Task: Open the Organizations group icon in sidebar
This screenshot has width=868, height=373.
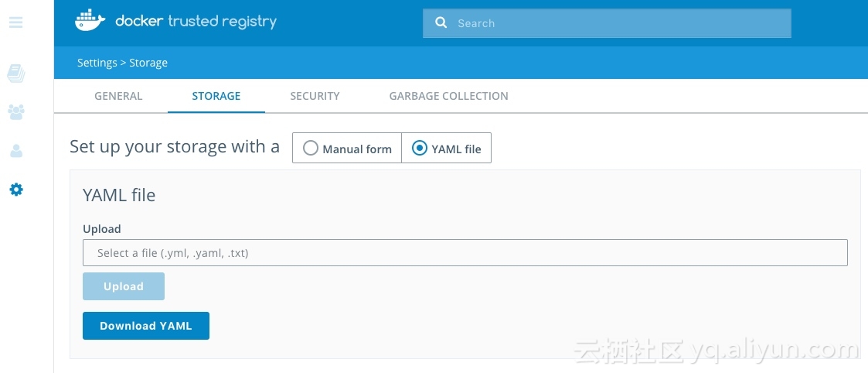Action: pyautogui.click(x=16, y=112)
